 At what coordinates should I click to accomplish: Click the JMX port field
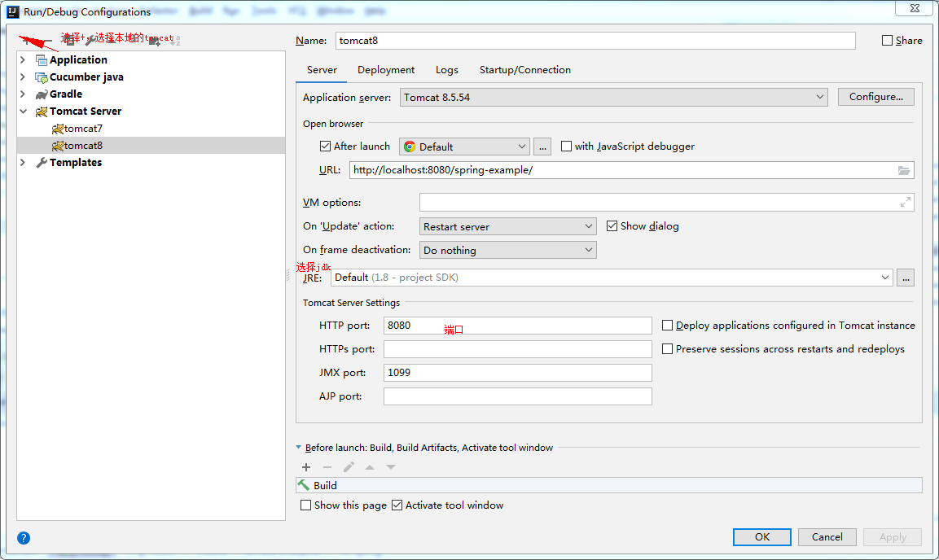point(517,373)
